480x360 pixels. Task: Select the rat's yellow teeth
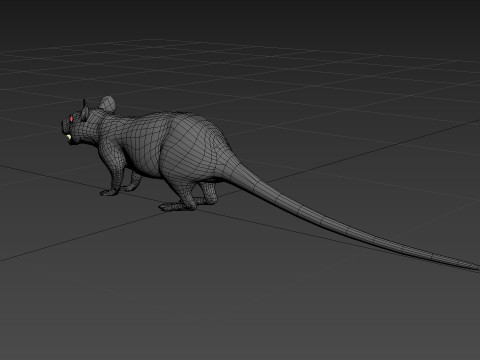coord(69,136)
